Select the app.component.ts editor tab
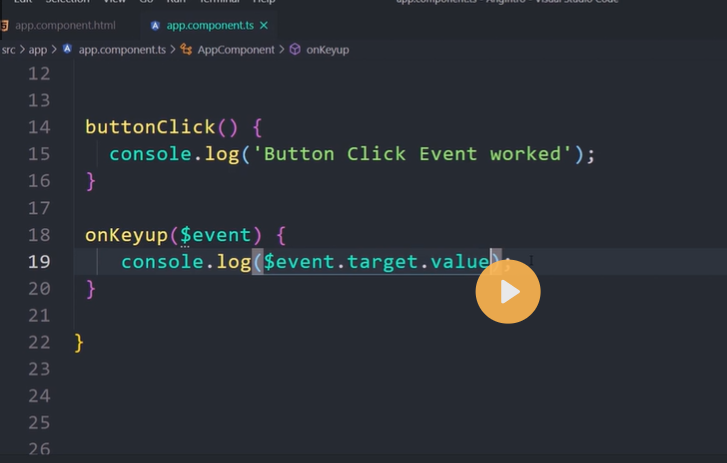727x463 pixels. coord(209,25)
